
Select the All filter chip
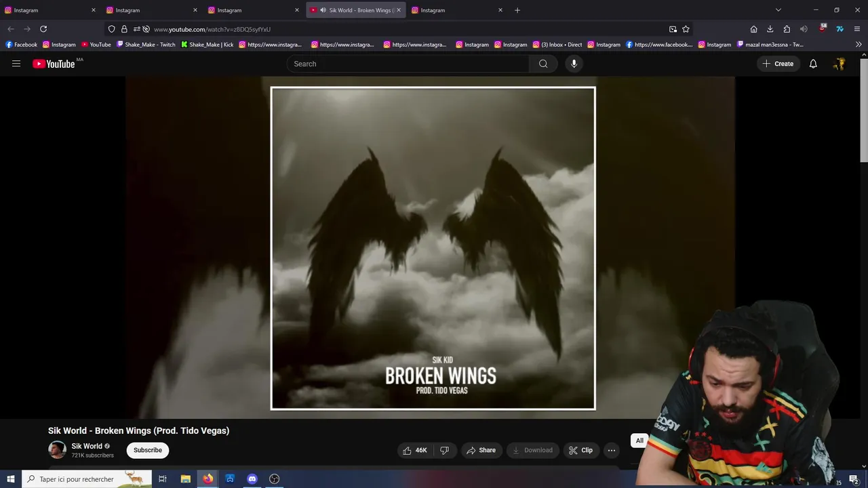point(639,441)
